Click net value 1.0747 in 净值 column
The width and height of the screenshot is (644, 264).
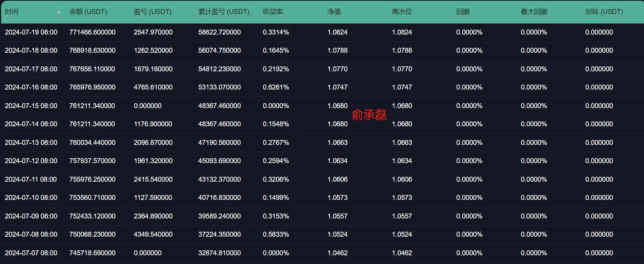coord(338,87)
